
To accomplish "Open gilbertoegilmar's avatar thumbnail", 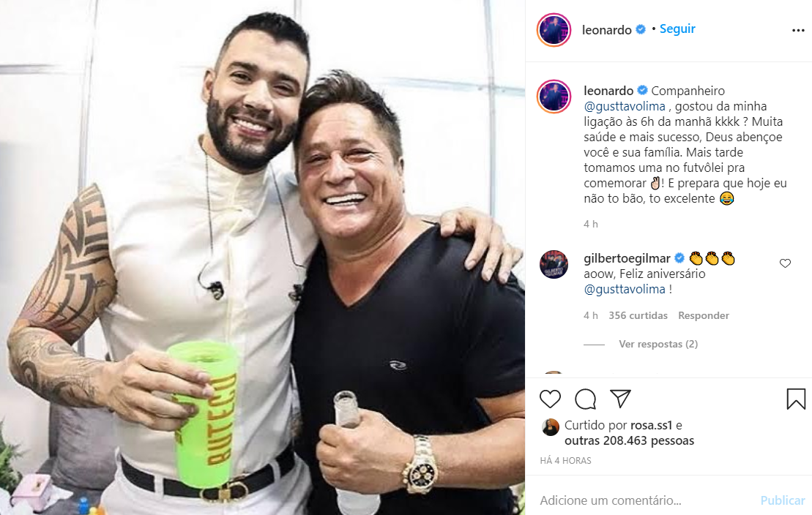I will pyautogui.click(x=554, y=265).
